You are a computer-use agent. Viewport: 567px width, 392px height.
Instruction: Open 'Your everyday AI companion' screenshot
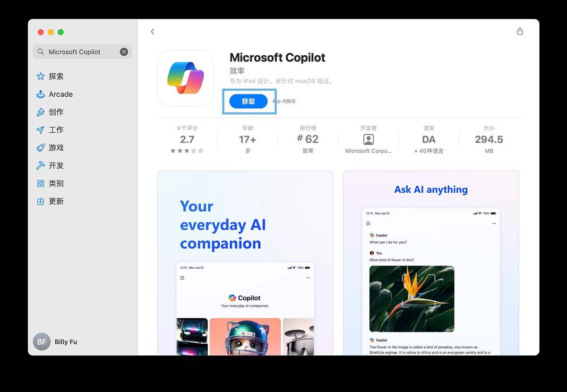(245, 263)
